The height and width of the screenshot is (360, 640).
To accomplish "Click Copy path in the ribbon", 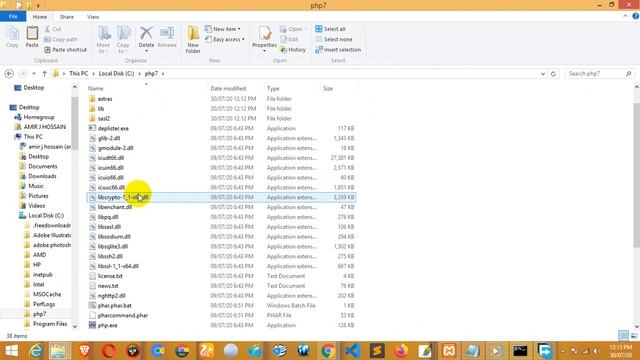I will point(60,39).
